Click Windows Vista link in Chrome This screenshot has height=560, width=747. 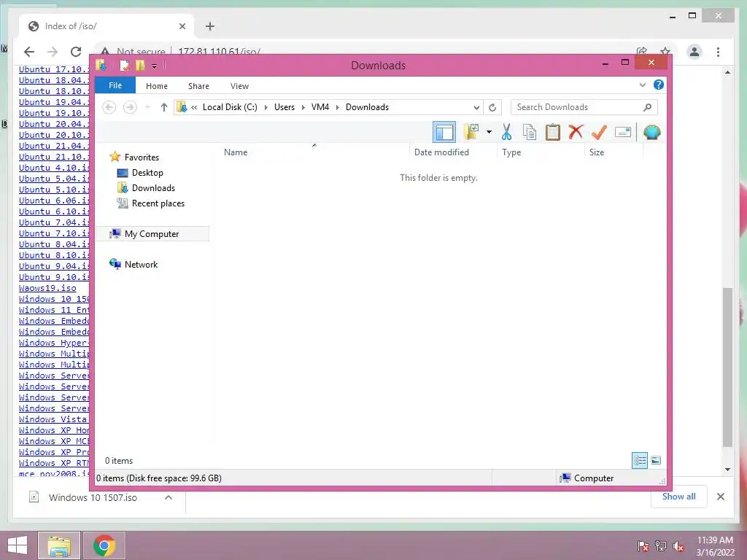[53, 419]
